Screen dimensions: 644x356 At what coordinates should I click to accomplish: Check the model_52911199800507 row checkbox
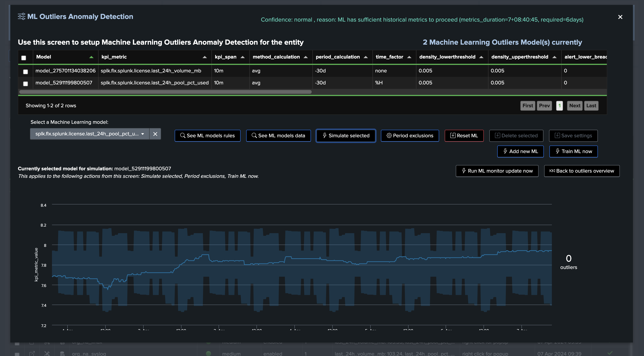(x=26, y=84)
